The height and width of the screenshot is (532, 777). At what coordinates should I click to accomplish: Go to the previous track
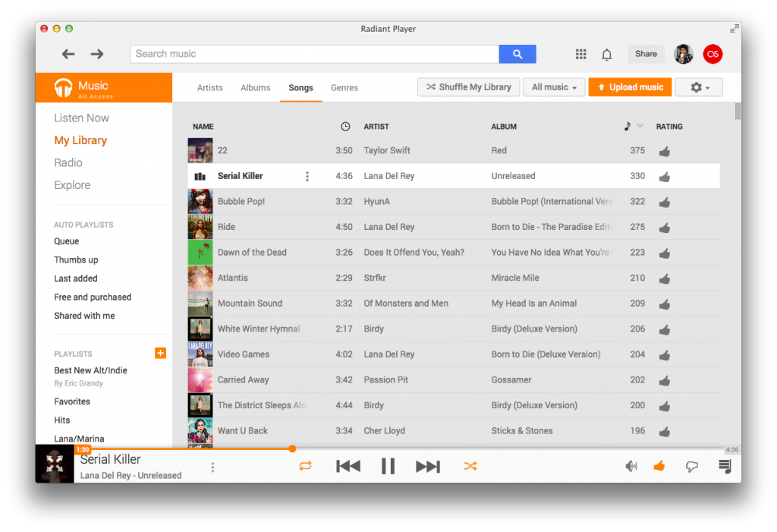348,466
